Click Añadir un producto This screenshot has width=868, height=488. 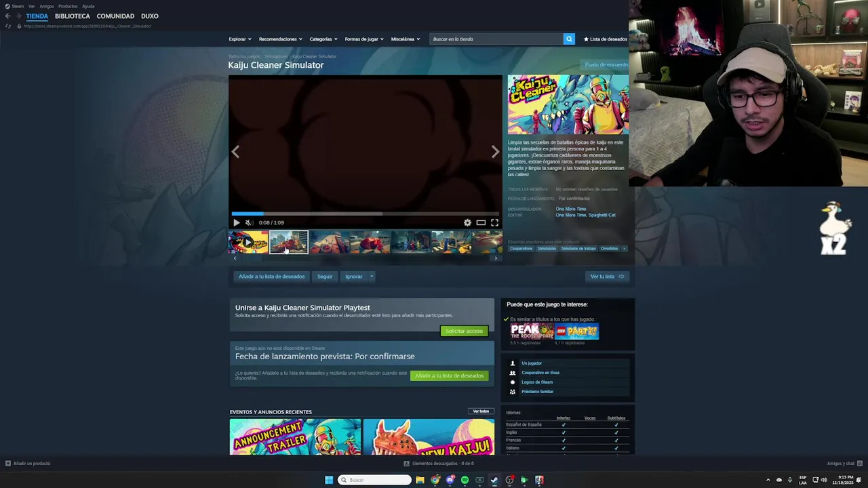coord(28,464)
